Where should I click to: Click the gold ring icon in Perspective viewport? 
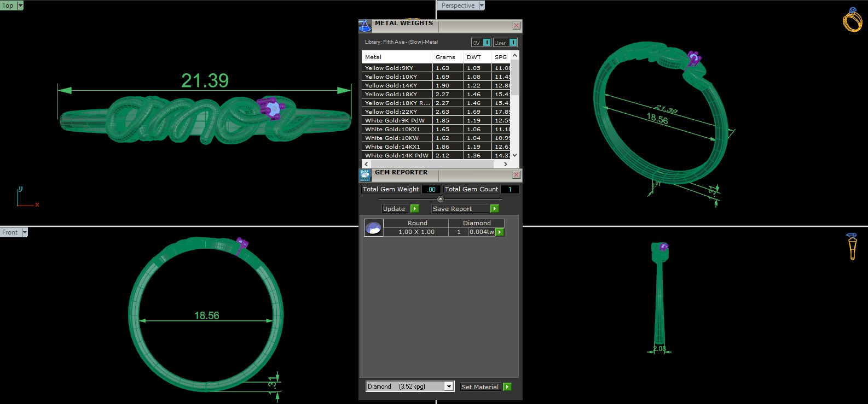click(x=852, y=20)
